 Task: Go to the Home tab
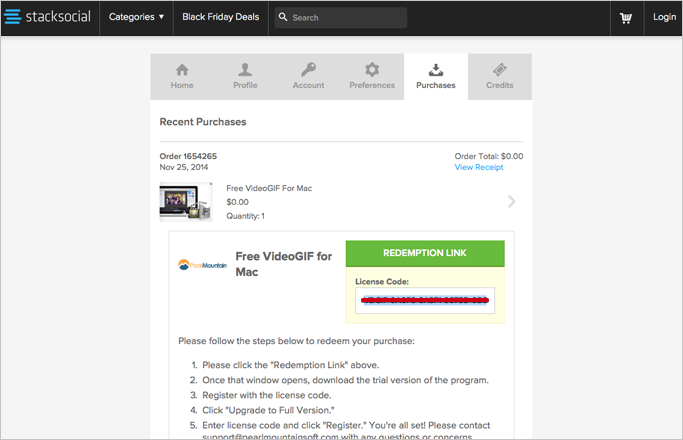(x=182, y=77)
